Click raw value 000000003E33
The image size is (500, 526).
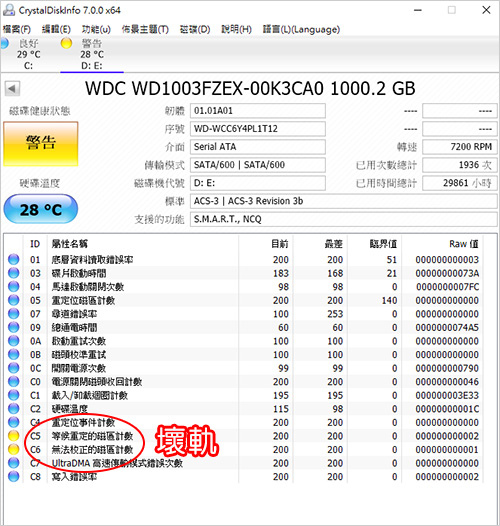pyautogui.click(x=447, y=395)
